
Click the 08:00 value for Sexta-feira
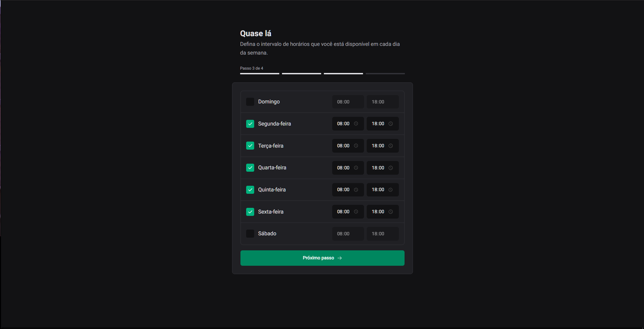pos(343,212)
